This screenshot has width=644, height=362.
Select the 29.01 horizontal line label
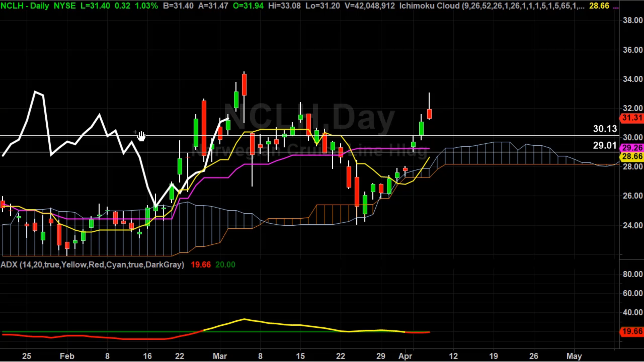(605, 145)
